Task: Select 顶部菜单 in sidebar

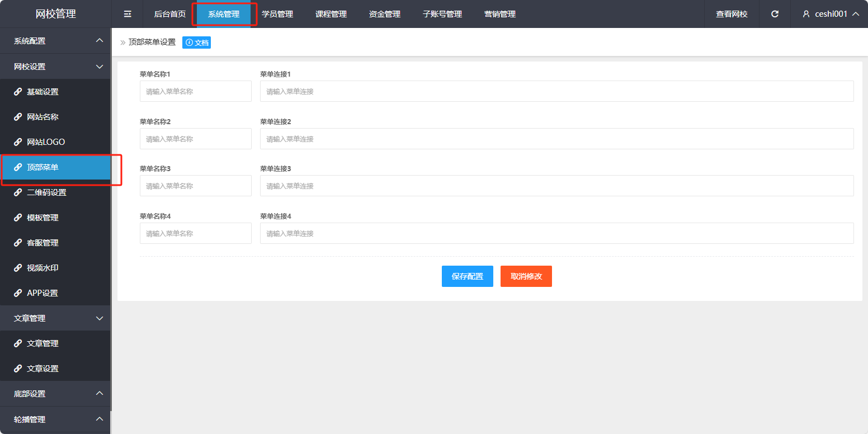Action: point(55,167)
